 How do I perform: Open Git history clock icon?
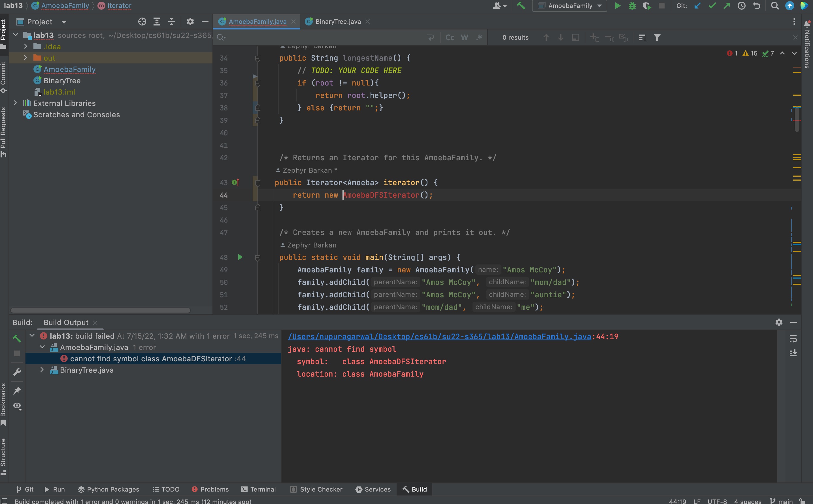[741, 6]
